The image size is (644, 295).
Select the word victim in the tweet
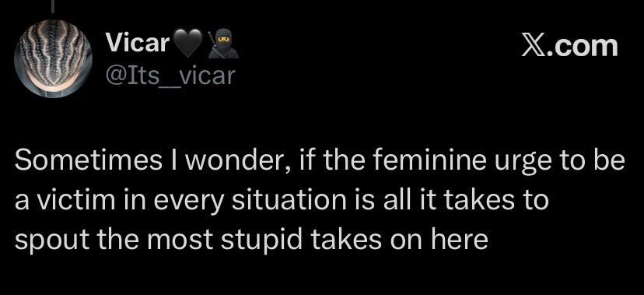(68, 200)
